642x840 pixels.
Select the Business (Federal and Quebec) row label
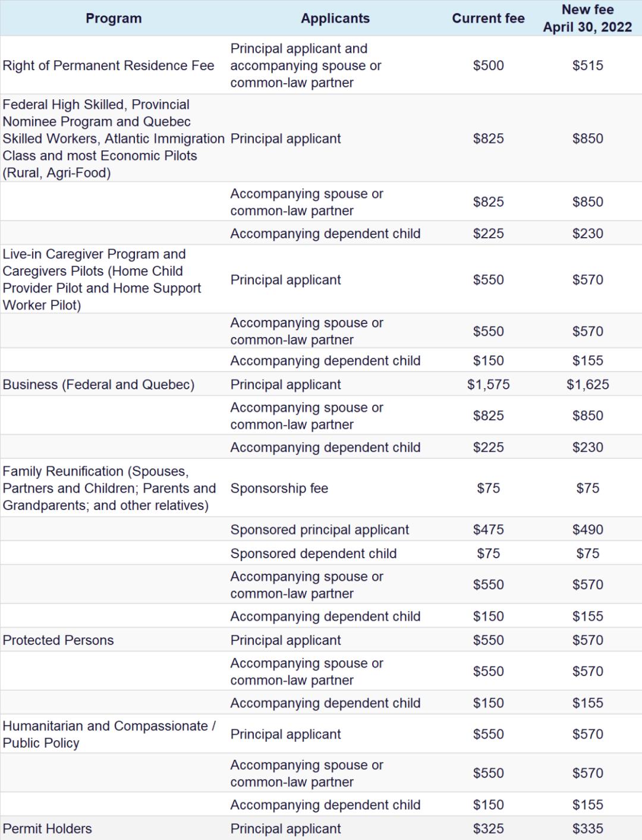coord(99,385)
